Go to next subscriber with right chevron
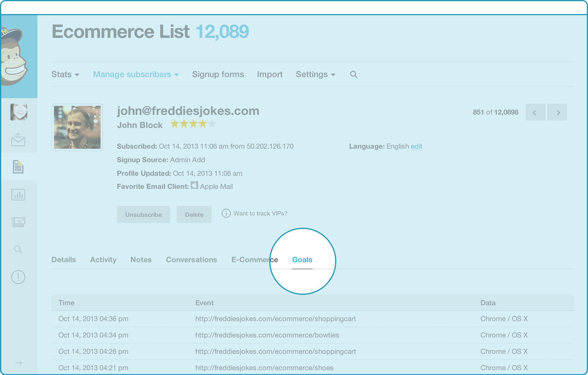 coord(558,112)
